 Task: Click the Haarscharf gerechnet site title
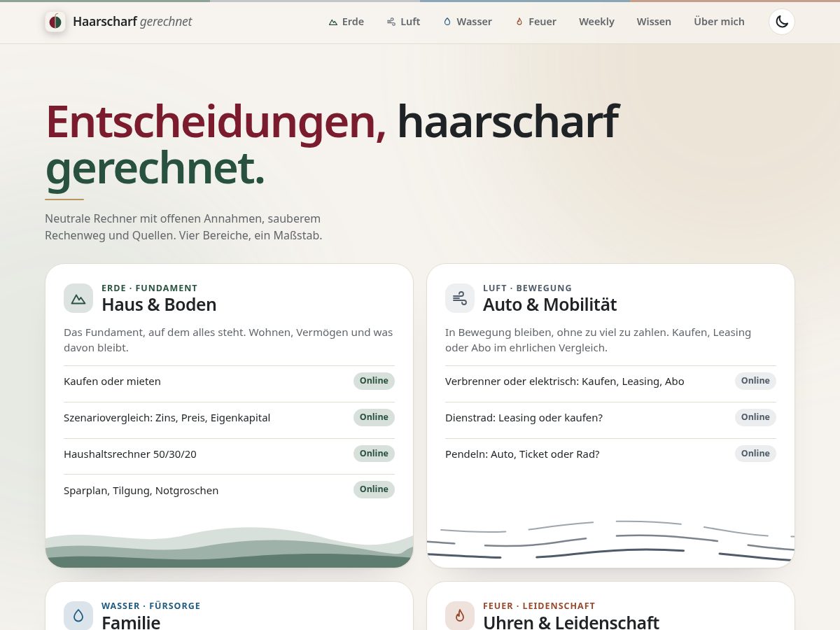tap(132, 22)
